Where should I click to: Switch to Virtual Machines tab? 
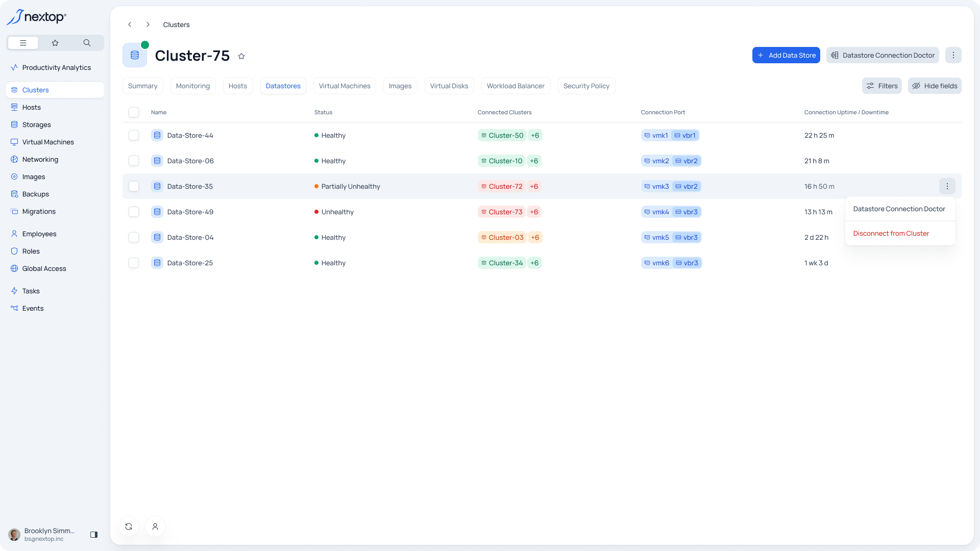pyautogui.click(x=345, y=86)
